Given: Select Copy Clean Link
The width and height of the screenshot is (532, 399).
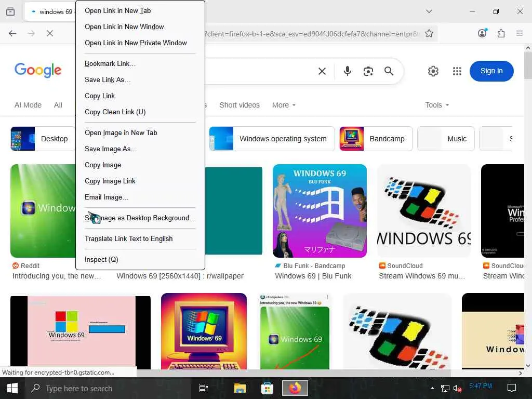Looking at the screenshot, I should tap(140, 112).
